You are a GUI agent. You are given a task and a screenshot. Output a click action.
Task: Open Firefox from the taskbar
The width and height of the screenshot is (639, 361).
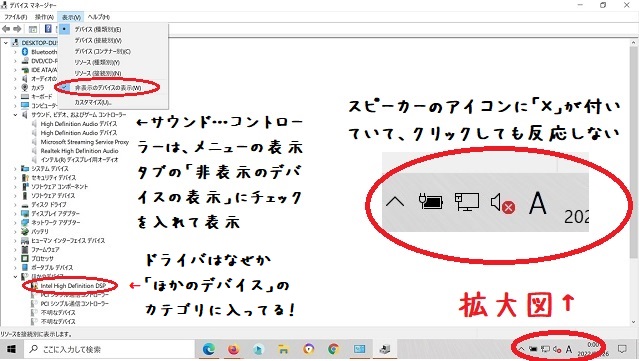pyautogui.click(x=234, y=349)
